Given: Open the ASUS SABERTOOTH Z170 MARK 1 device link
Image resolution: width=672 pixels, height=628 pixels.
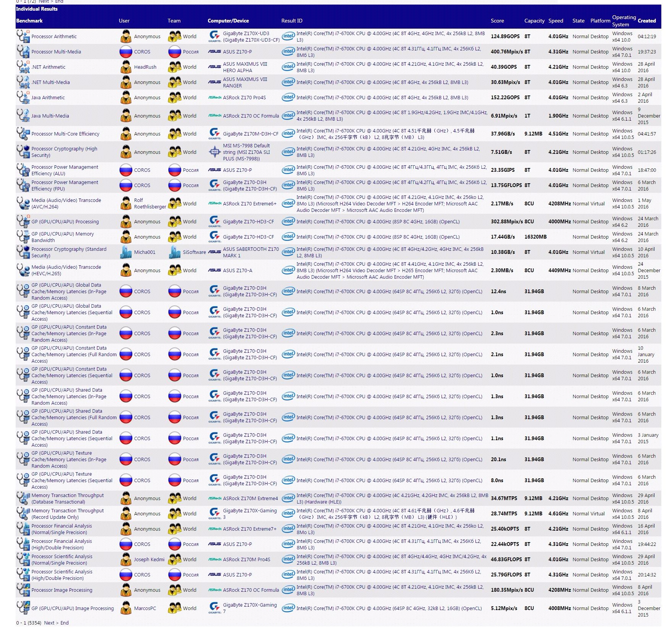Looking at the screenshot, I should click(251, 252).
